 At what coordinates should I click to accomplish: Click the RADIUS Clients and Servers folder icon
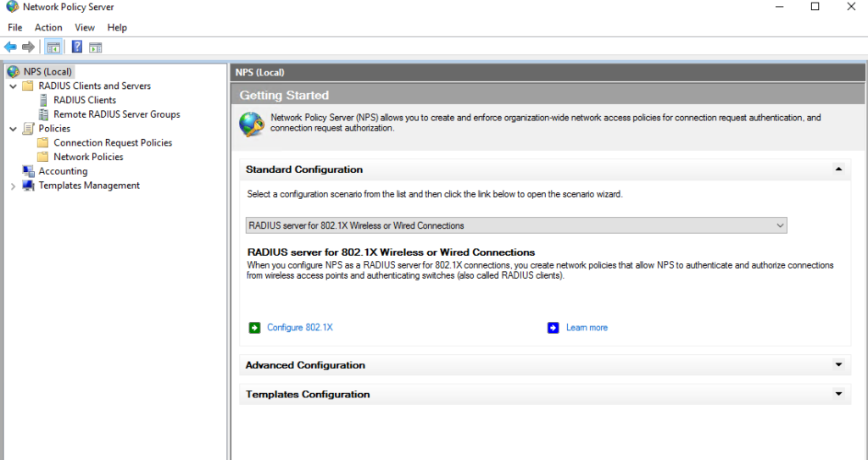pos(28,86)
